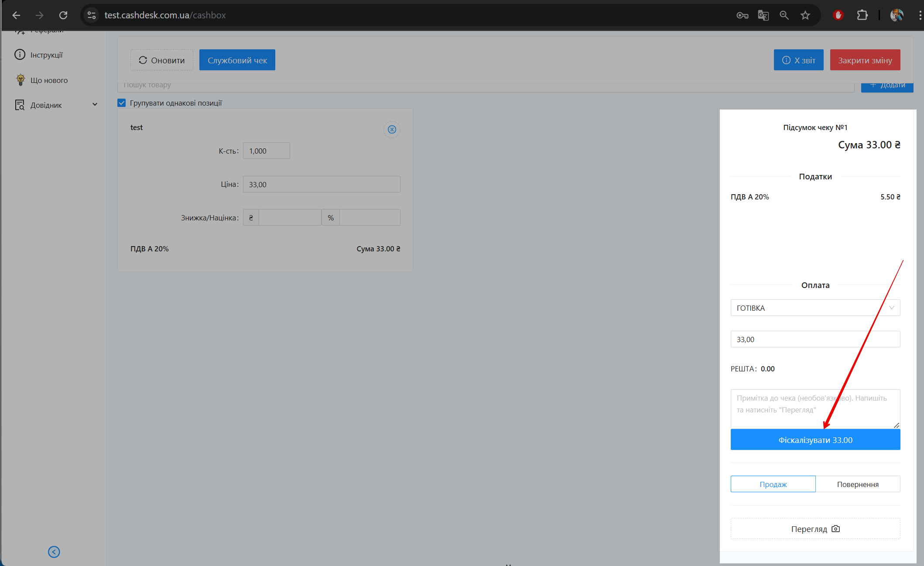Viewport: 924px width, 566px height.
Task: Click Службовий чек button
Action: [237, 60]
